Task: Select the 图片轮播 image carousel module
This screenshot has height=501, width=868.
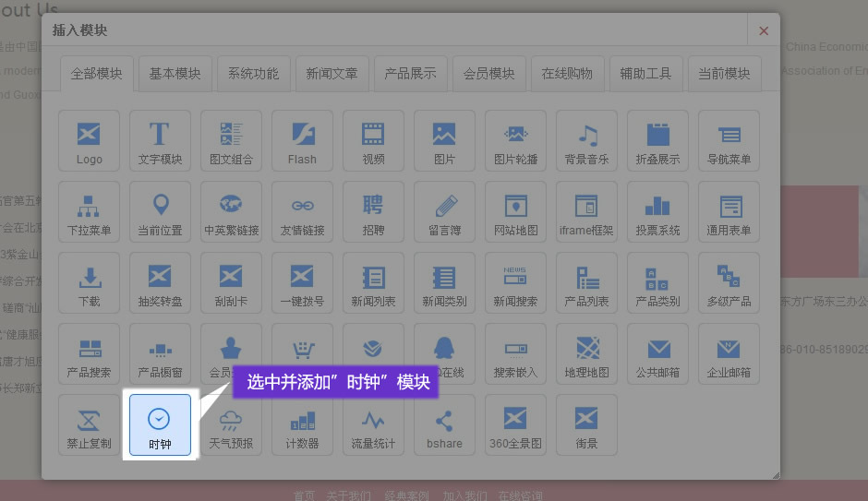Action: 515,140
